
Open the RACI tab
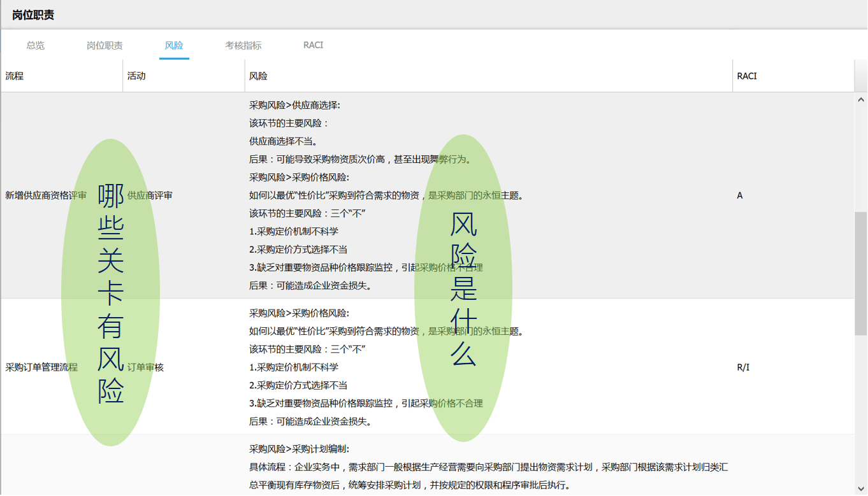[x=313, y=45]
